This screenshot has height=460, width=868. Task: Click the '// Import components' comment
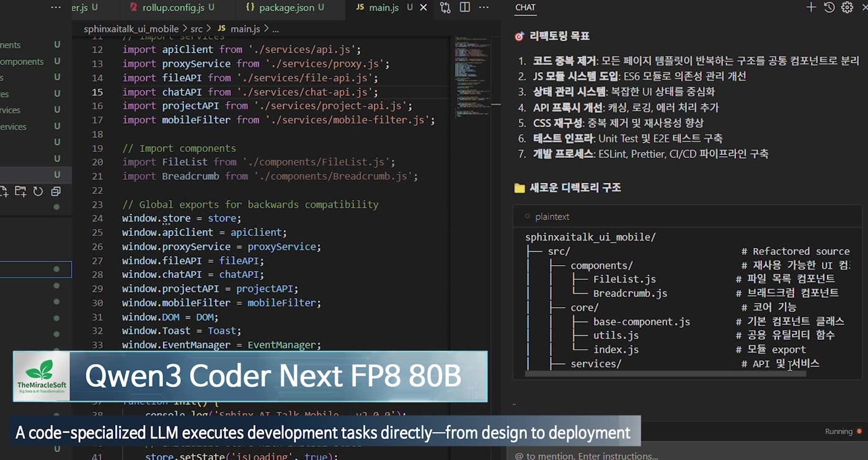179,148
